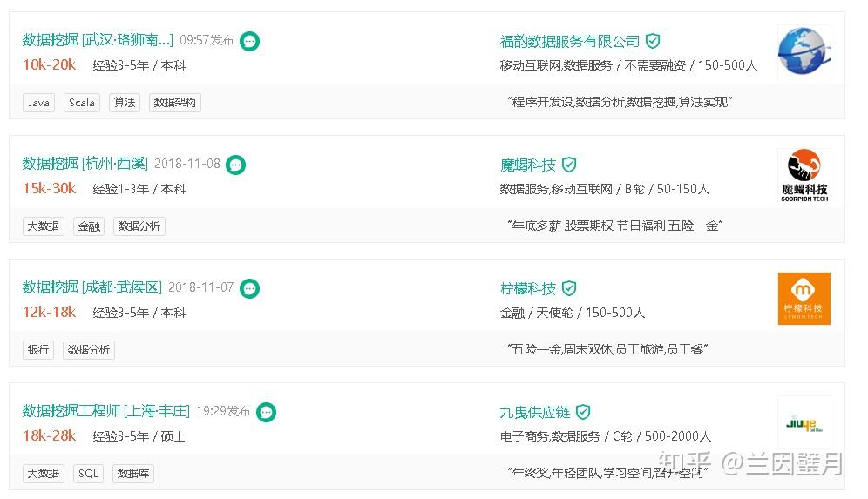
Task: Select the 金融 tag
Action: point(89,226)
